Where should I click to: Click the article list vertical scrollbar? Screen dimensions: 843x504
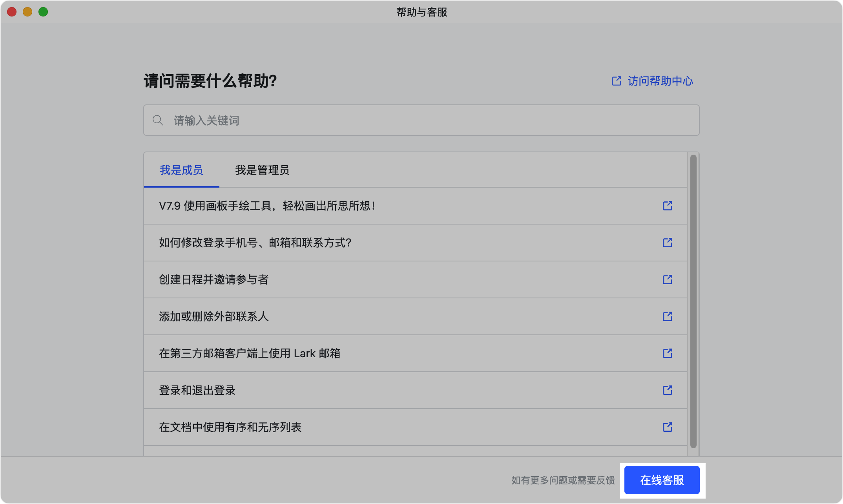pyautogui.click(x=693, y=301)
